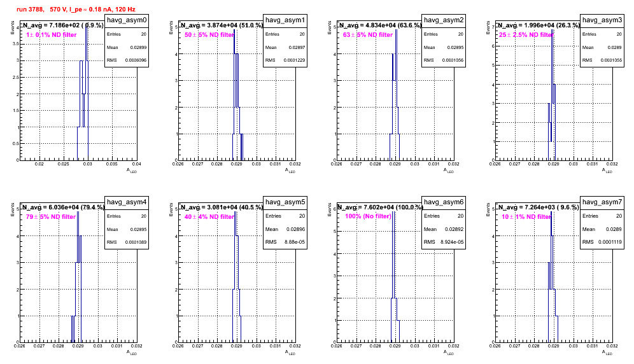Click the Entries row in havg_asym0 box

(127, 34)
